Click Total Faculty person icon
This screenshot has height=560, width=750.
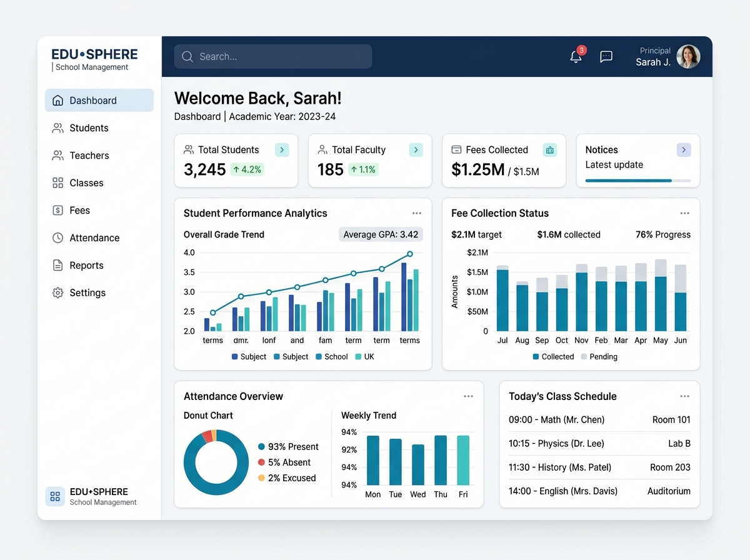tap(322, 149)
